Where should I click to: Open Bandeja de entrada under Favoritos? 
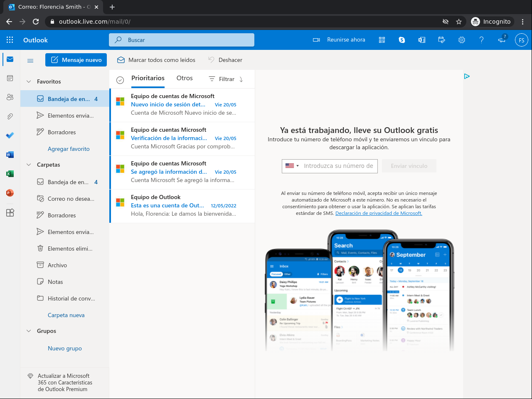click(65, 99)
